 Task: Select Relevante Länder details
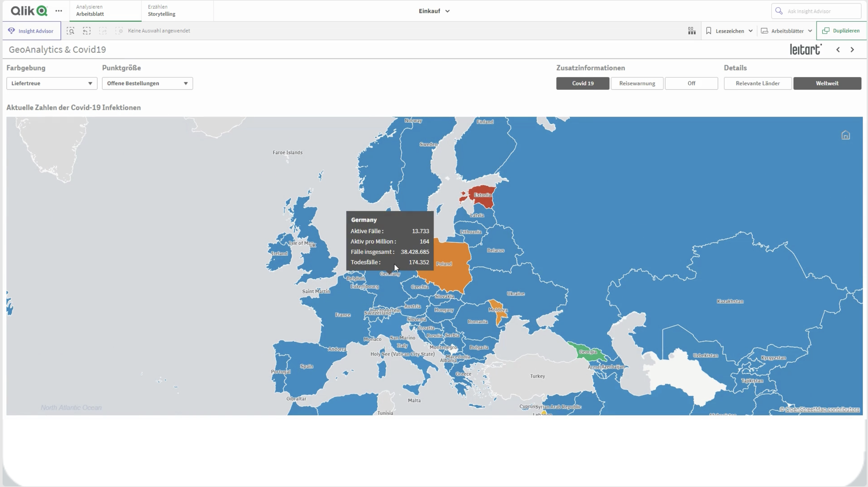click(758, 83)
